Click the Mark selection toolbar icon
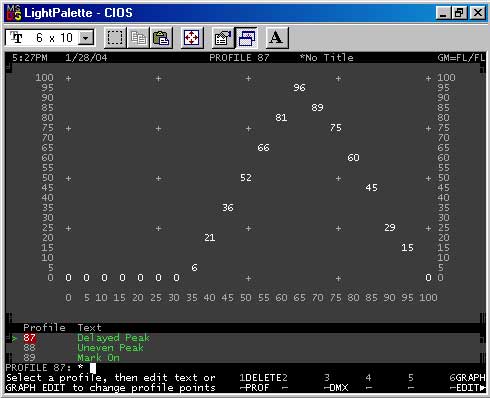The height and width of the screenshot is (398, 490). pos(115,38)
